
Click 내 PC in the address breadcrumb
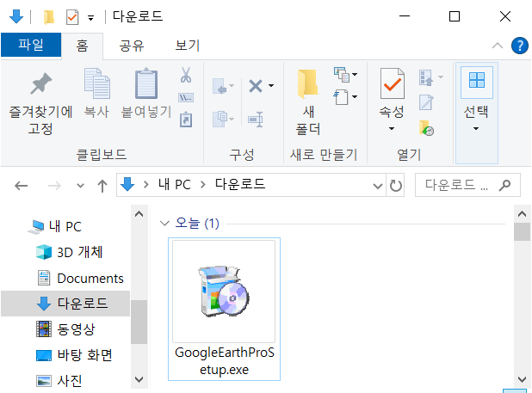pyautogui.click(x=175, y=185)
